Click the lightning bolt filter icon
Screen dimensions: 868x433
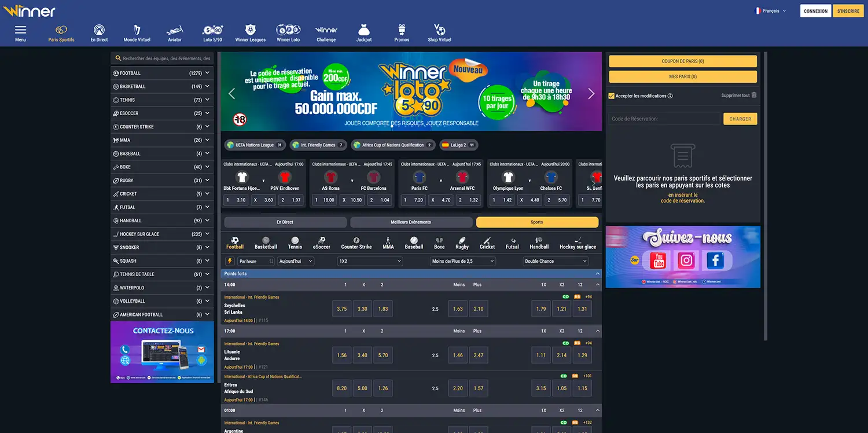[229, 261]
